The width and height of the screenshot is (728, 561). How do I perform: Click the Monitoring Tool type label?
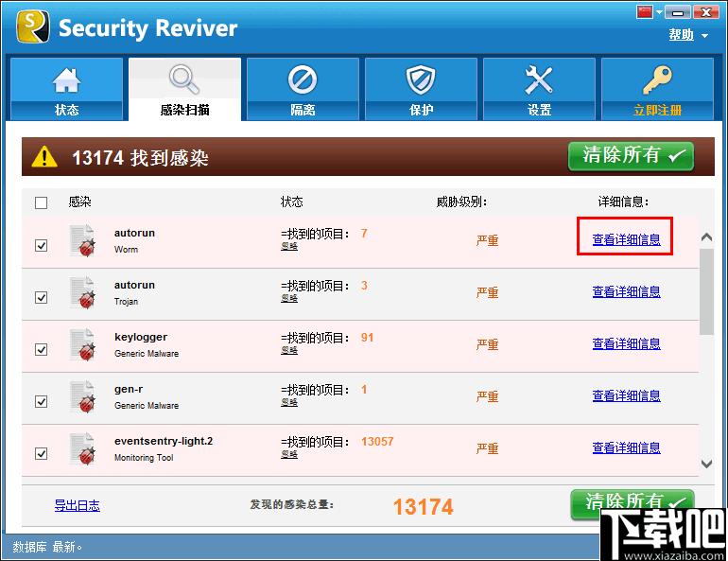tap(144, 458)
